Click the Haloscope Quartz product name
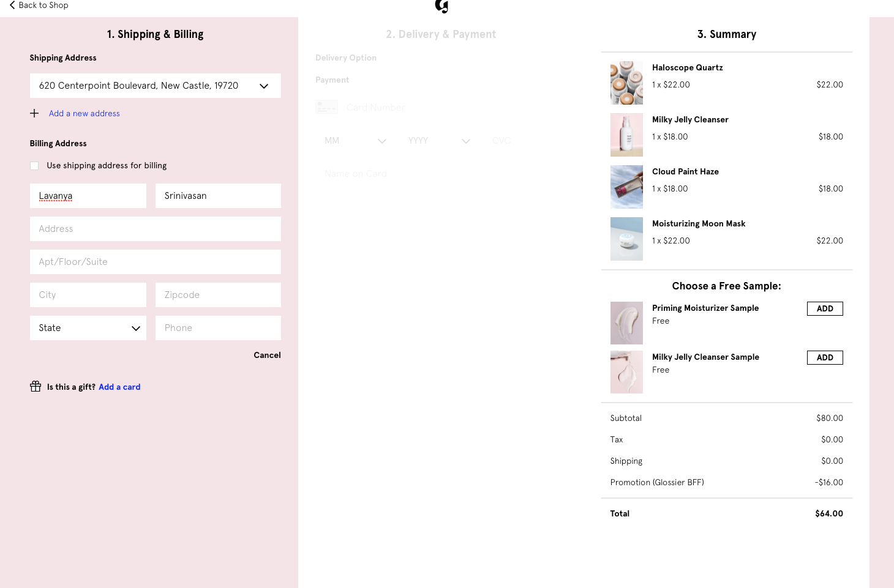 (687, 67)
